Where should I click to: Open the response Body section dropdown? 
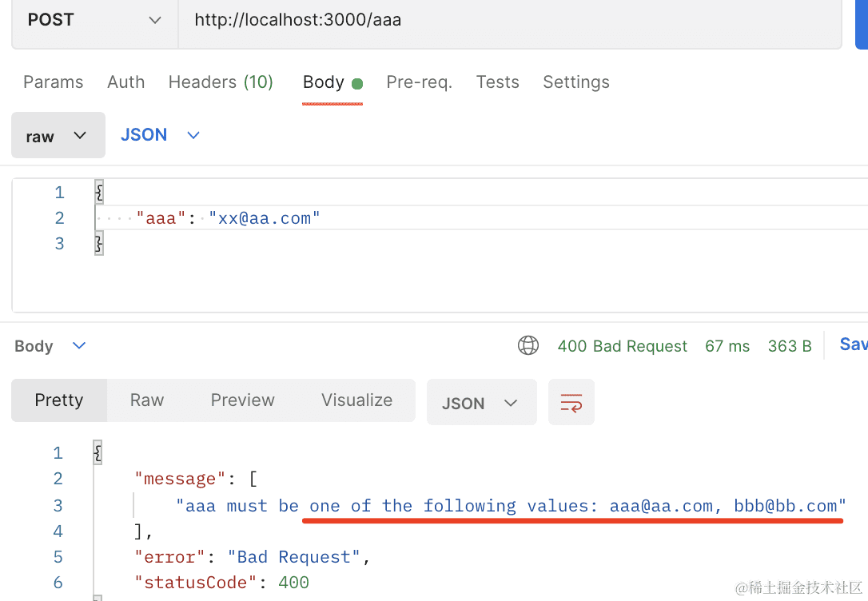50,346
